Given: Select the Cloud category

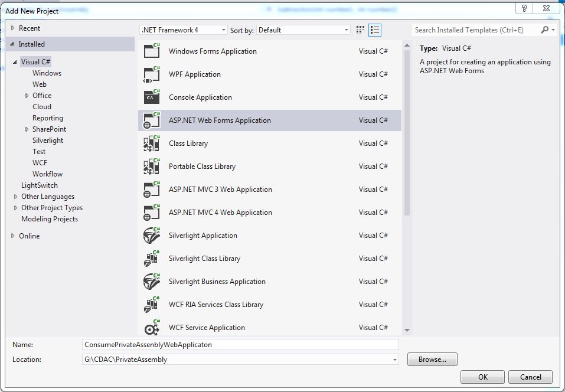Looking at the screenshot, I should pos(42,107).
